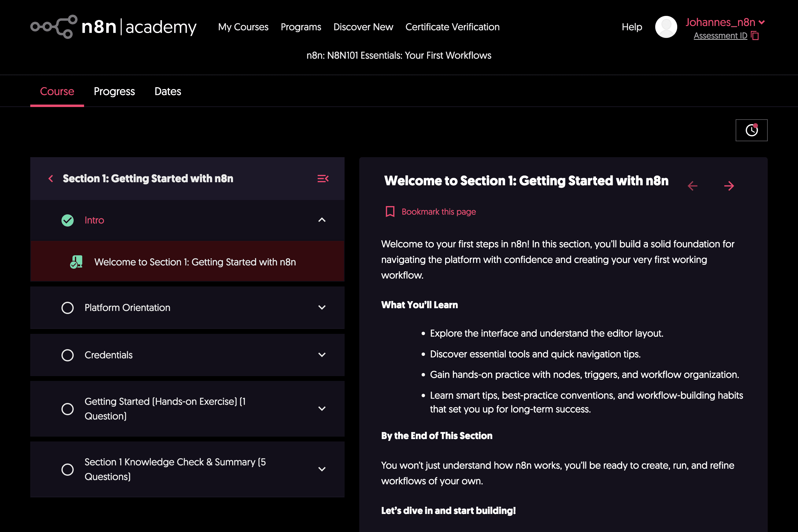Expand the Platform Orientation chevron
The height and width of the screenshot is (532, 798).
[x=322, y=307]
